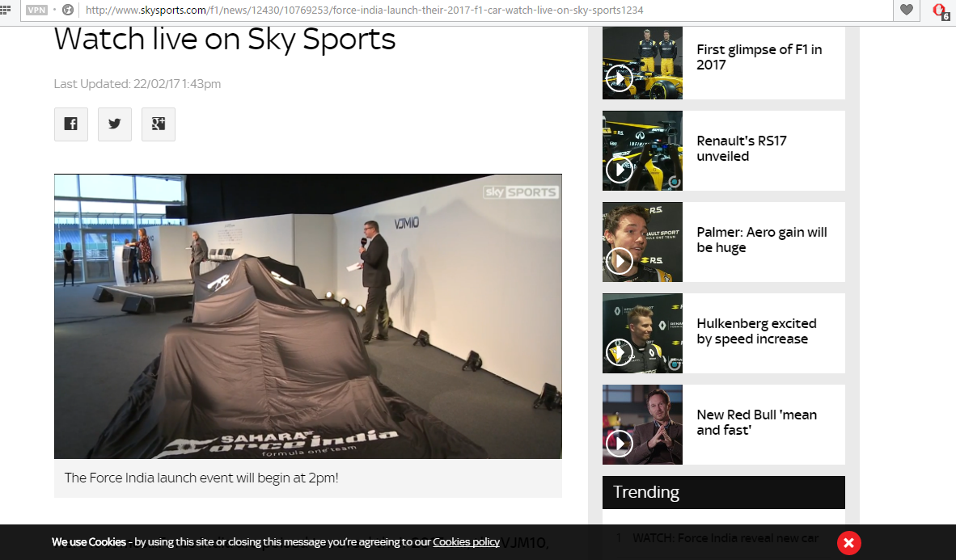Click the site info globe icon
The height and width of the screenshot is (560, 956).
pyautogui.click(x=68, y=10)
